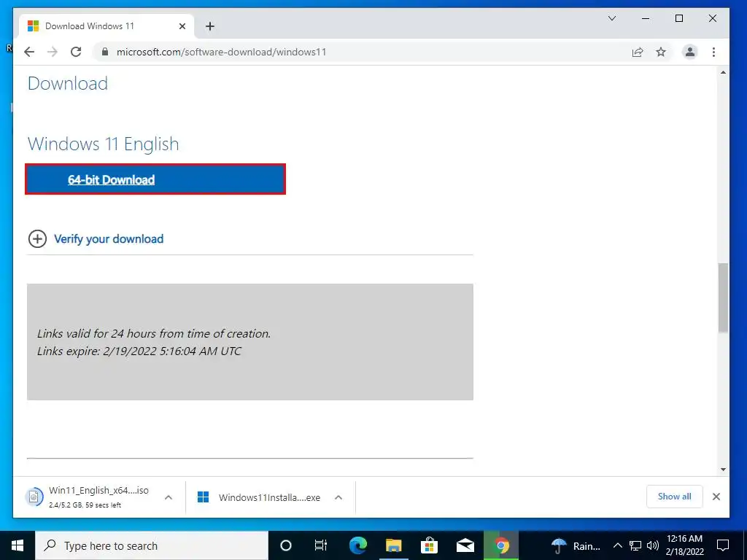
Task: Open Task View on taskbar
Action: coord(321,545)
